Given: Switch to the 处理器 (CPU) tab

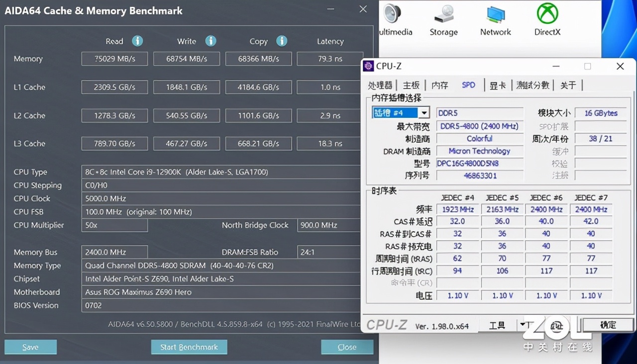Looking at the screenshot, I should click(380, 85).
